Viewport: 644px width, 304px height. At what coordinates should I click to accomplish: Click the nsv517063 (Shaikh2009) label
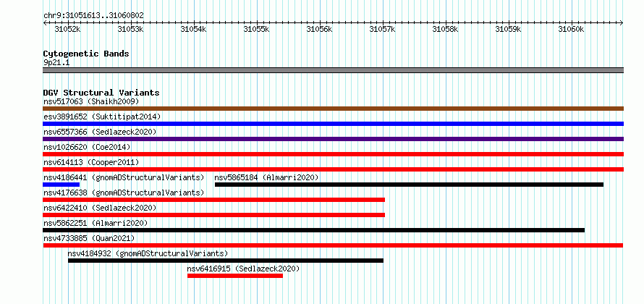[x=91, y=101]
